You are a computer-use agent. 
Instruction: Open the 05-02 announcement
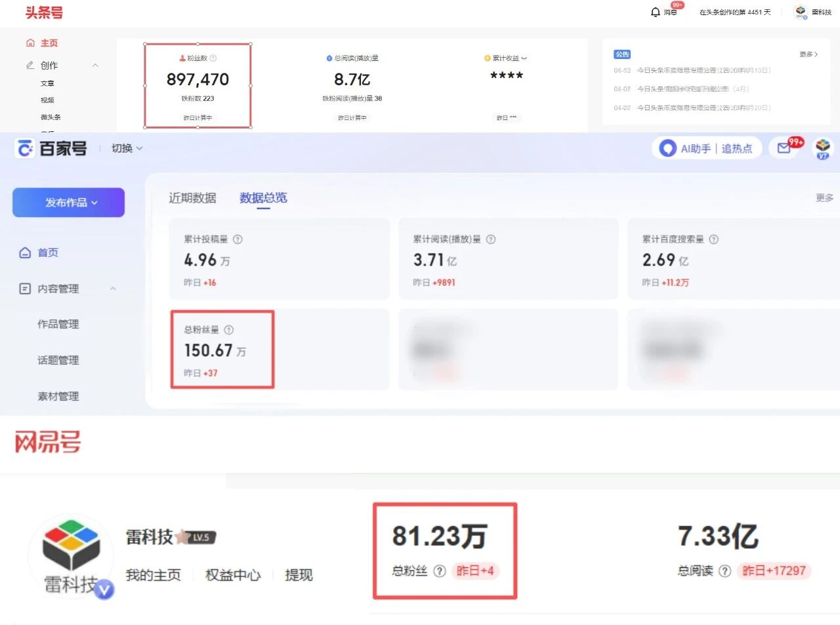[x=681, y=89]
